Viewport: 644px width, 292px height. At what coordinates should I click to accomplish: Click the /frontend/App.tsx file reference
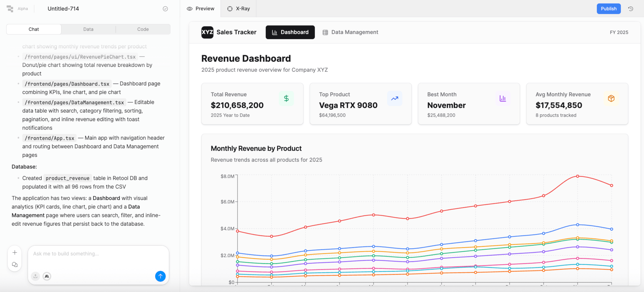(x=49, y=138)
